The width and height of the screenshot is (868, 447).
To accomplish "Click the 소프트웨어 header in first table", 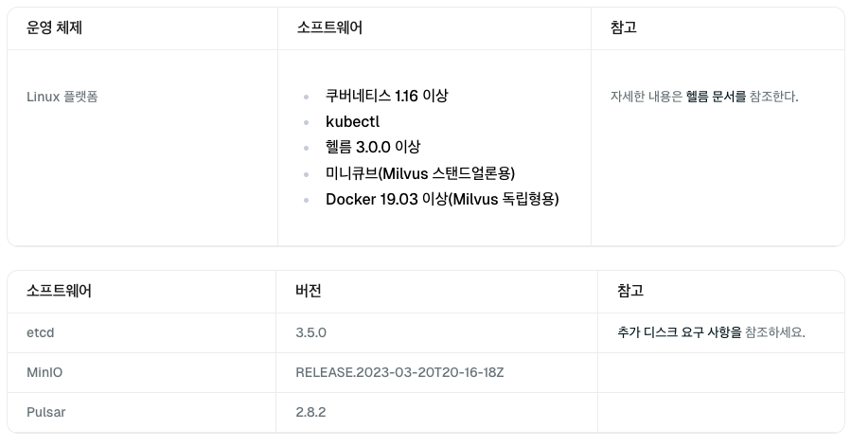I will [x=329, y=27].
